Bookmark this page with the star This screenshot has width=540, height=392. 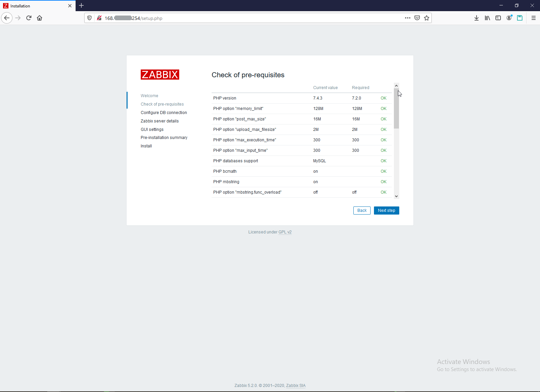[427, 18]
